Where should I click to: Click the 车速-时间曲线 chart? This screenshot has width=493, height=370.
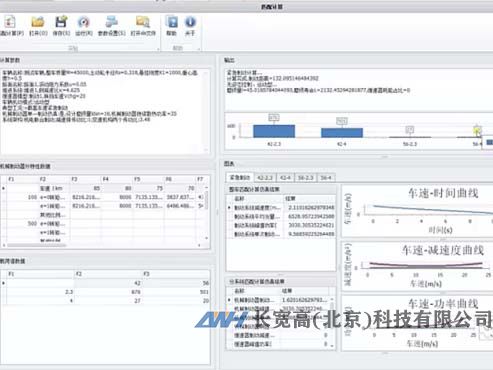[417, 211]
